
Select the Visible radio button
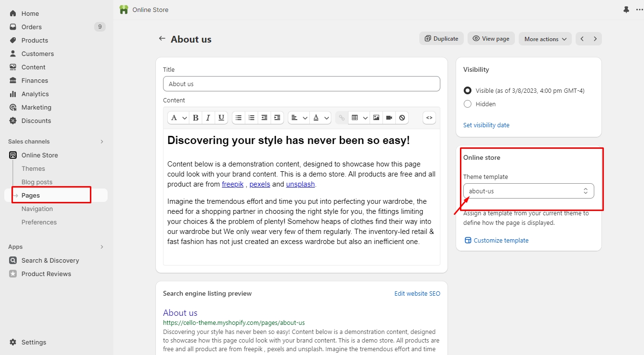(468, 90)
